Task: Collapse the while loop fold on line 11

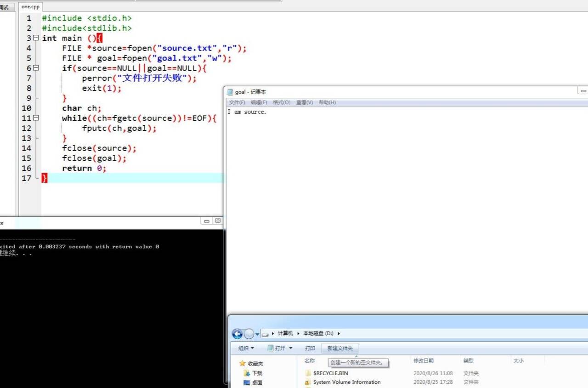Action: [x=36, y=118]
